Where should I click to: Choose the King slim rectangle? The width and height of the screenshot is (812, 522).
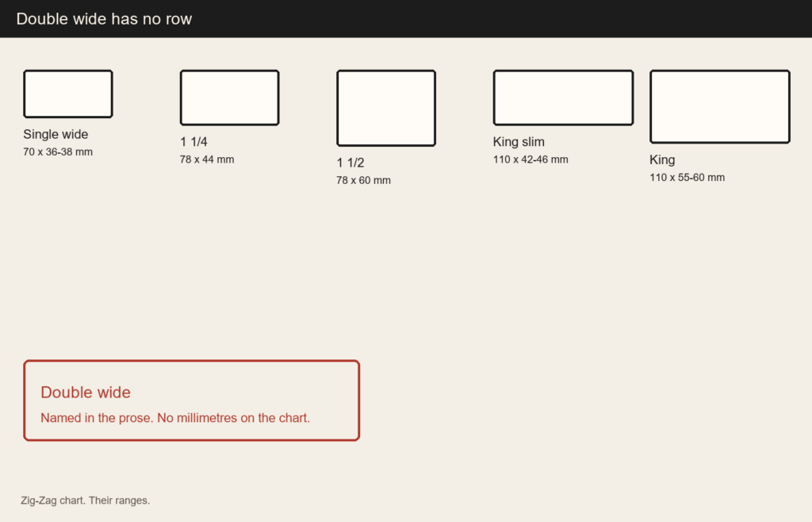pyautogui.click(x=564, y=98)
